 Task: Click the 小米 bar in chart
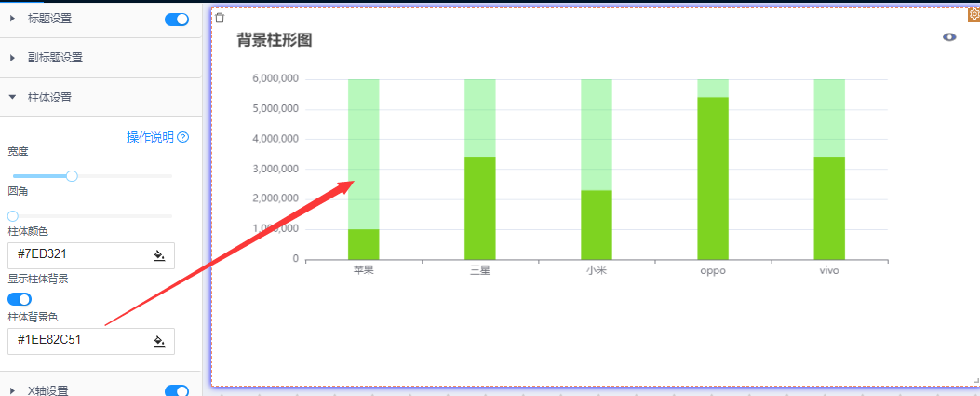coord(597,225)
